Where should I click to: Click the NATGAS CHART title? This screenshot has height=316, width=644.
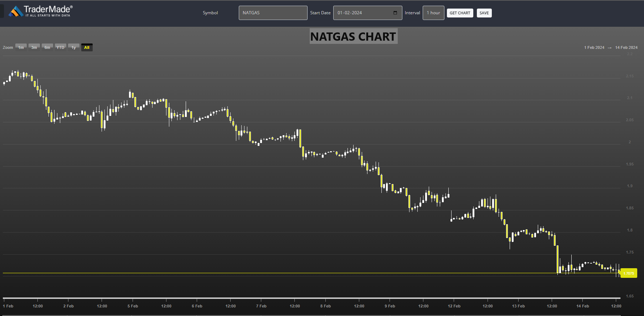coord(353,36)
